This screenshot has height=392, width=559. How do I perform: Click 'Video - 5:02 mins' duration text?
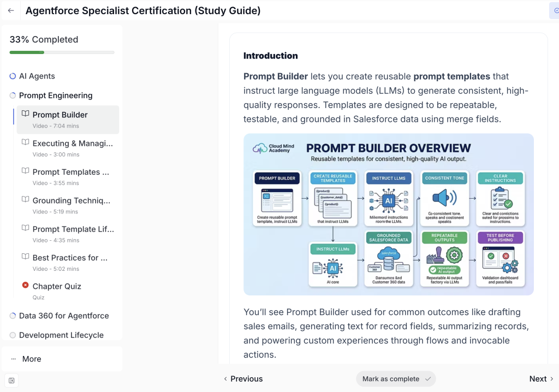(56, 269)
